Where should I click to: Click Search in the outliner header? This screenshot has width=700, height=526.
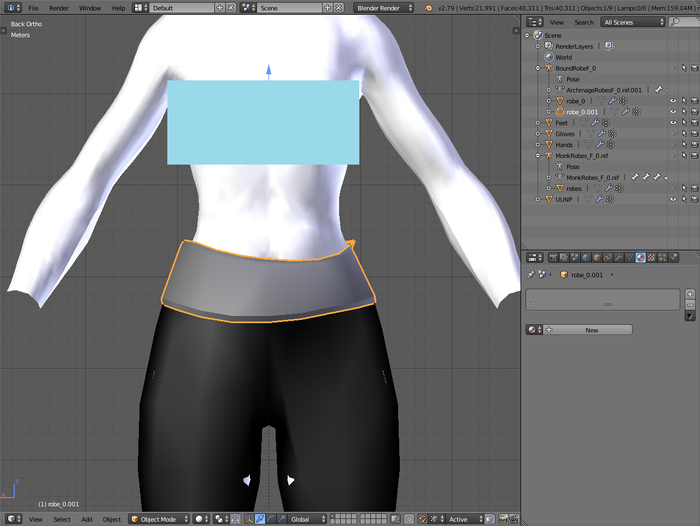(583, 22)
